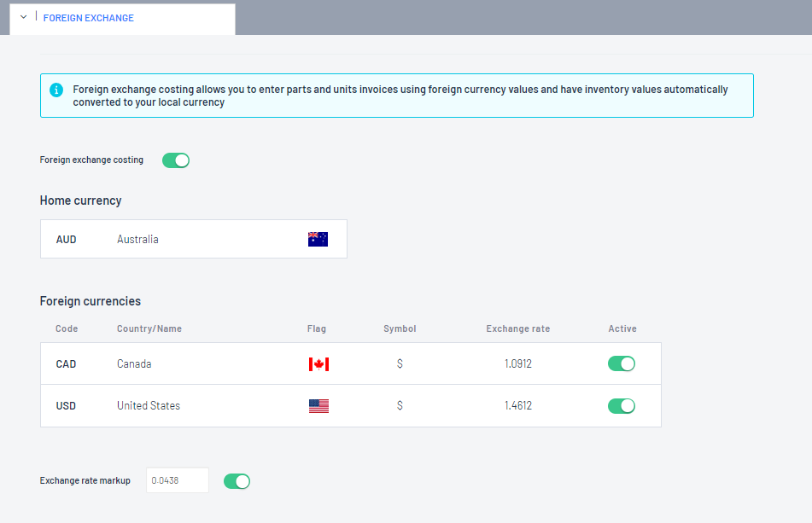This screenshot has height=523, width=812.
Task: Click the Exchange rate column header
Action: click(518, 329)
